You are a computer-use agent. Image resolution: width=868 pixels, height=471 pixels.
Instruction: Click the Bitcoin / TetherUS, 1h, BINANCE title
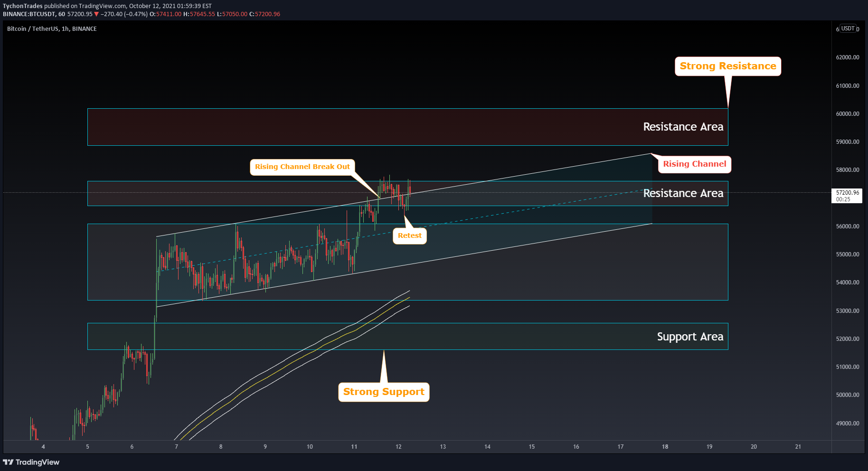pos(52,29)
